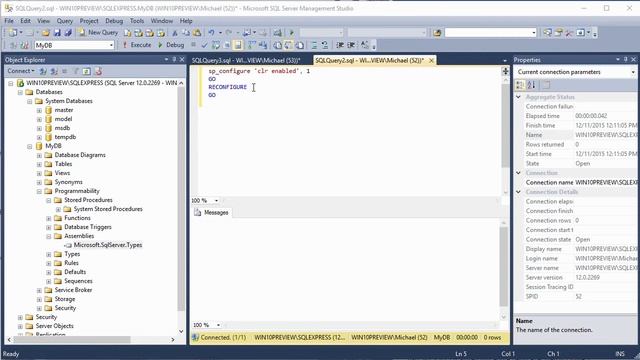Click the Cut scissors icon in top toolbar
Image resolution: width=640 pixels, height=360 pixels.
click(x=175, y=33)
